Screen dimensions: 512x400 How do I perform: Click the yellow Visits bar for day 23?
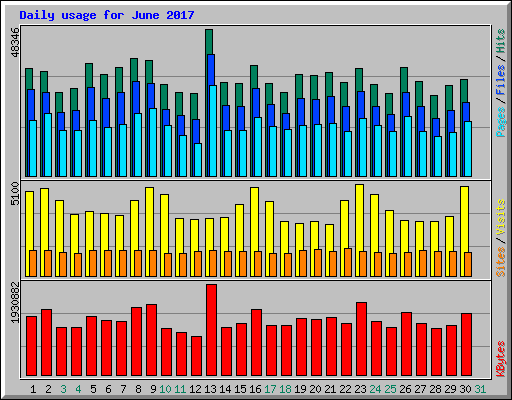359,218
